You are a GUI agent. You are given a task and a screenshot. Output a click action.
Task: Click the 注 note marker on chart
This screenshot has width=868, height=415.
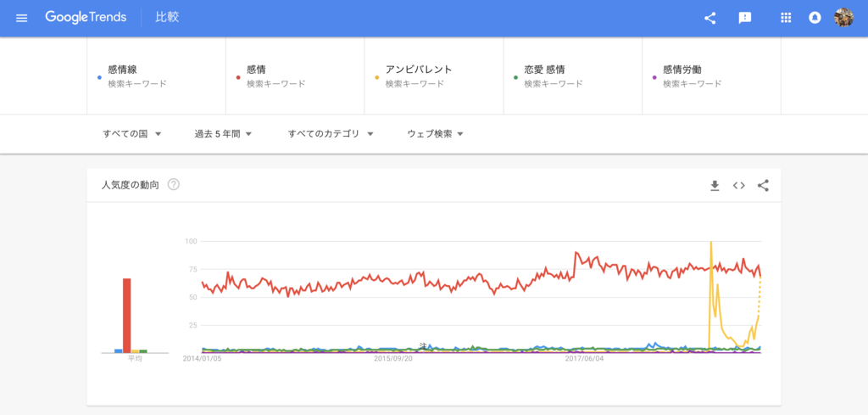tap(423, 345)
